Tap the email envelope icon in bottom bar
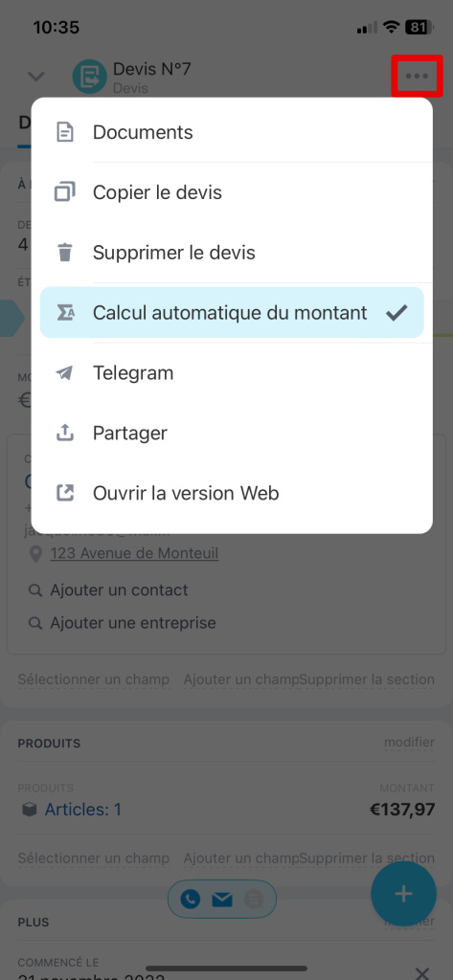The height and width of the screenshot is (980, 453). pyautogui.click(x=222, y=900)
